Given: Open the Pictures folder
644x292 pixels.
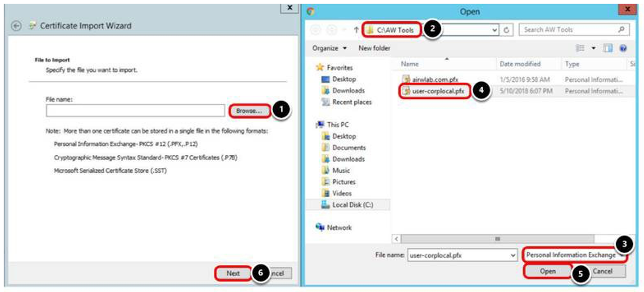Looking at the screenshot, I should click(x=344, y=182).
